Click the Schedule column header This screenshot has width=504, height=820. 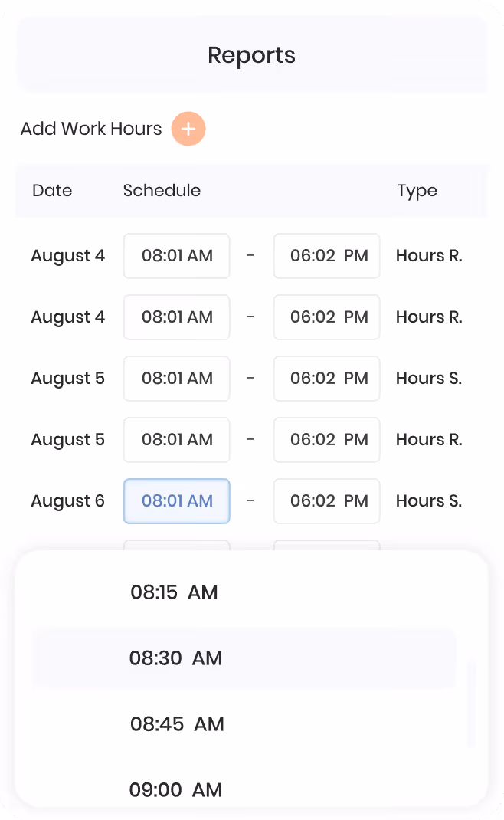162,190
